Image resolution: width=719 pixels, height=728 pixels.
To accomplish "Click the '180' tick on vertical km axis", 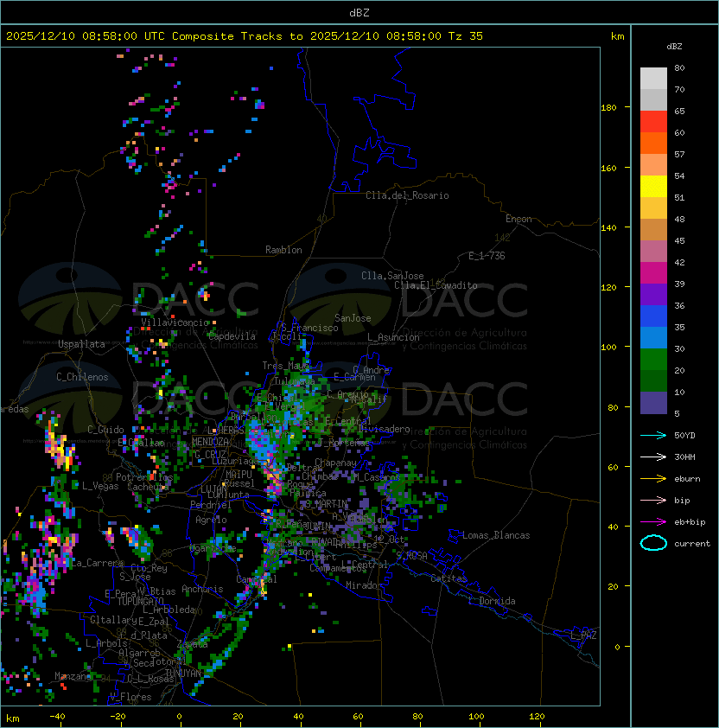I will coord(608,108).
